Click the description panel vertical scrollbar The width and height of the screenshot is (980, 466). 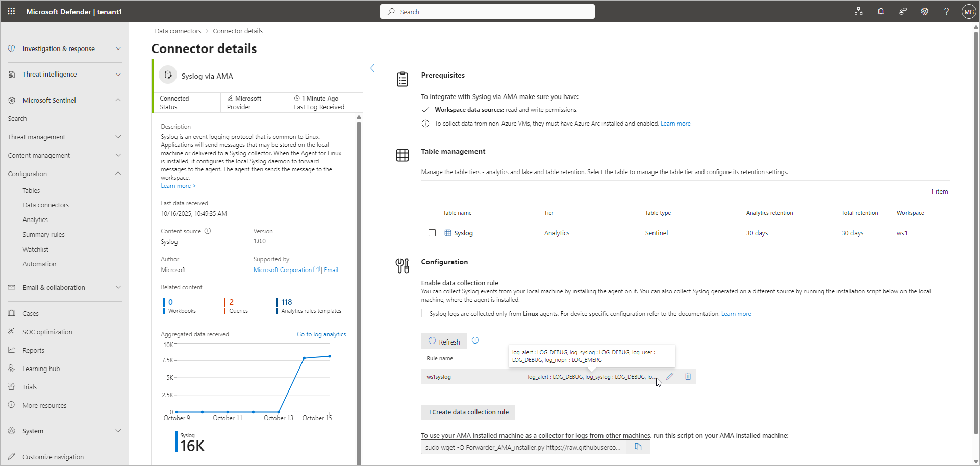[x=359, y=255]
